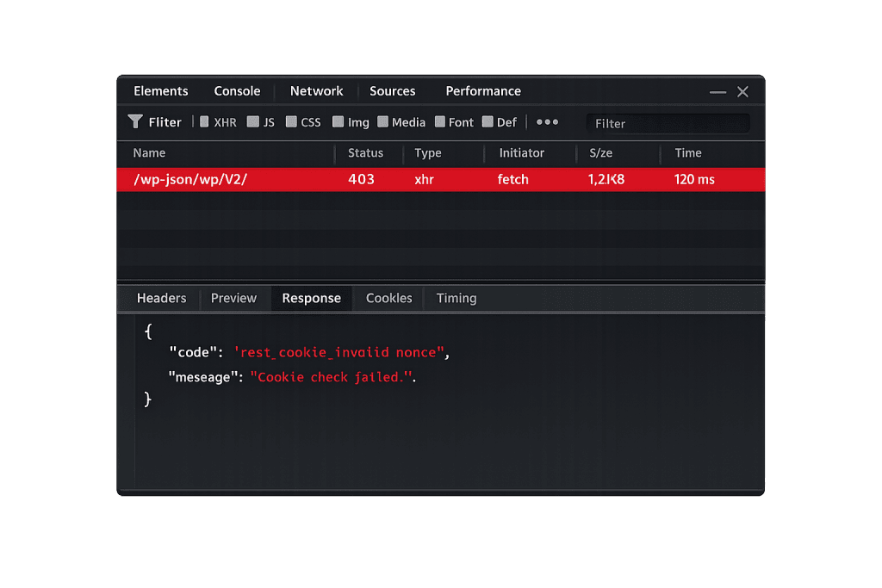Show the Preview sub-tab
Image resolution: width=882 pixels, height=588 pixels.
click(233, 298)
